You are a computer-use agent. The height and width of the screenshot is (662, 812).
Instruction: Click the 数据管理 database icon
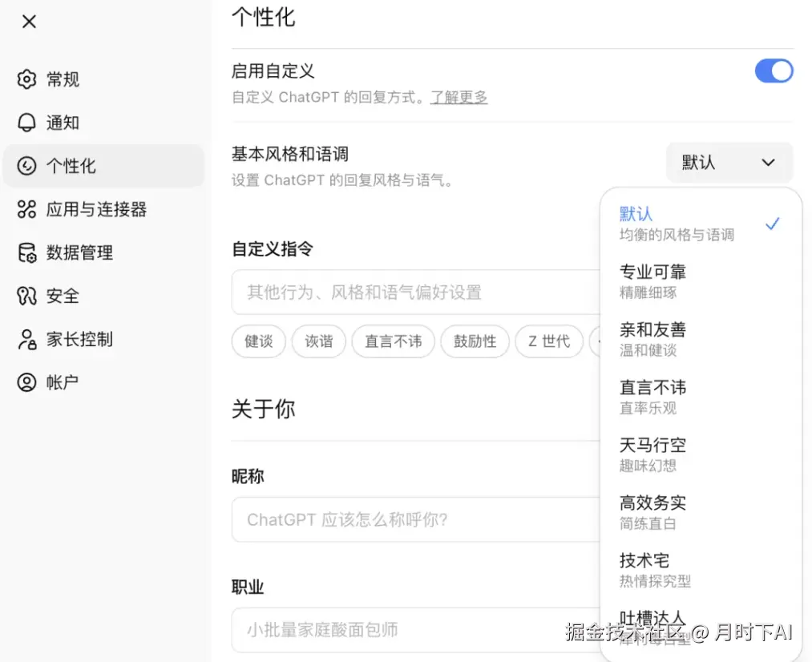click(27, 252)
